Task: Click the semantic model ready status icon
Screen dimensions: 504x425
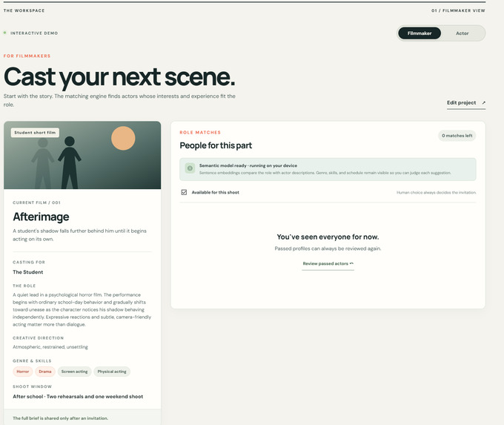Action: [x=190, y=168]
